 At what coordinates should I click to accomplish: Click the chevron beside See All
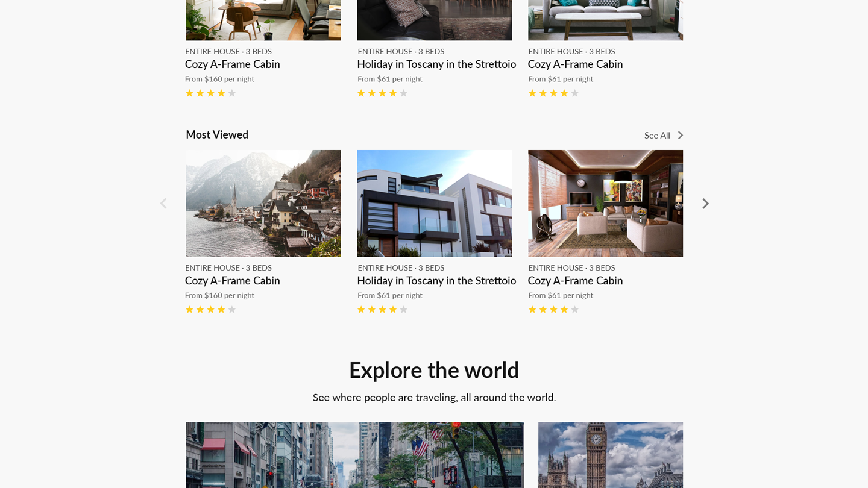click(680, 136)
